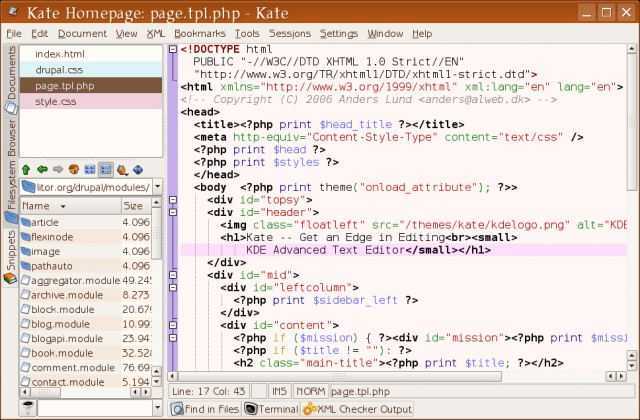The image size is (640, 420).
Task: Select aggregator.module file
Action: pyautogui.click(x=86, y=280)
